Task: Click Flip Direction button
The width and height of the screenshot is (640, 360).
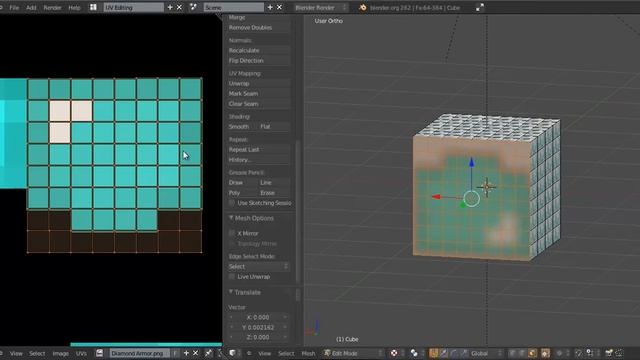Action: [258, 60]
